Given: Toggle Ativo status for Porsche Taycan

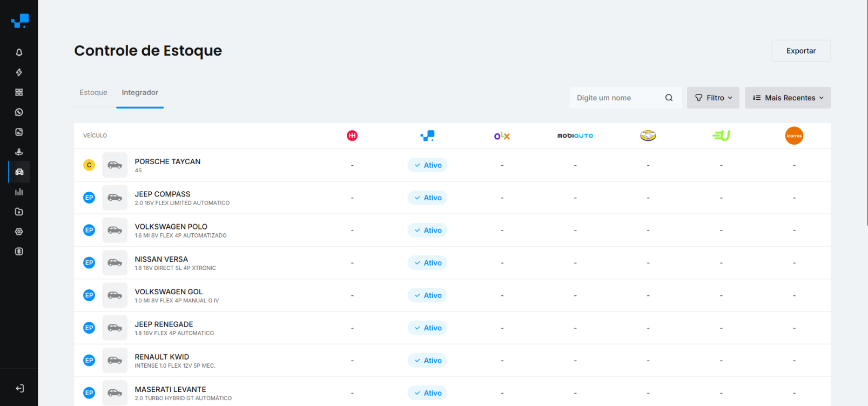Looking at the screenshot, I should (x=427, y=165).
